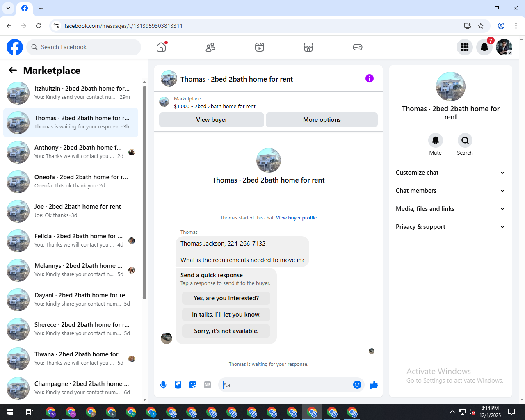Screen dimensions: 525x420
Task: Open Joe conversation in the list
Action: click(x=71, y=211)
